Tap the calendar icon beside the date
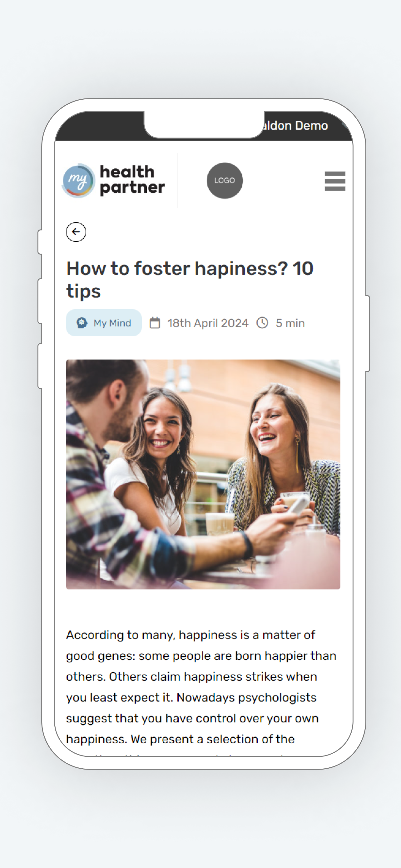This screenshot has width=401, height=868. 155,323
